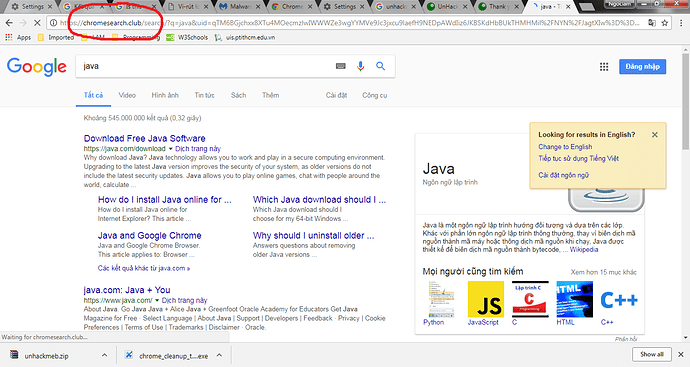Image resolution: width=690 pixels, height=367 pixels.
Task: Open the on-screen keyboard icon
Action: 341,66
